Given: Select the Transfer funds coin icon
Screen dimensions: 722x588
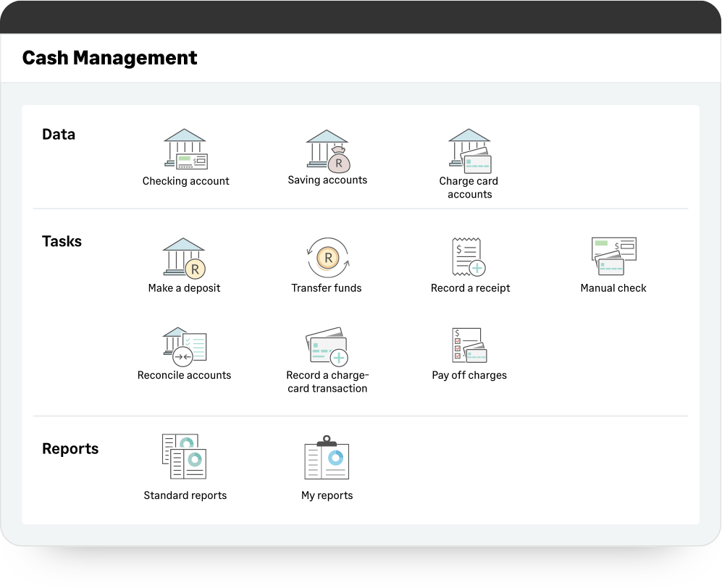Looking at the screenshot, I should 328,257.
